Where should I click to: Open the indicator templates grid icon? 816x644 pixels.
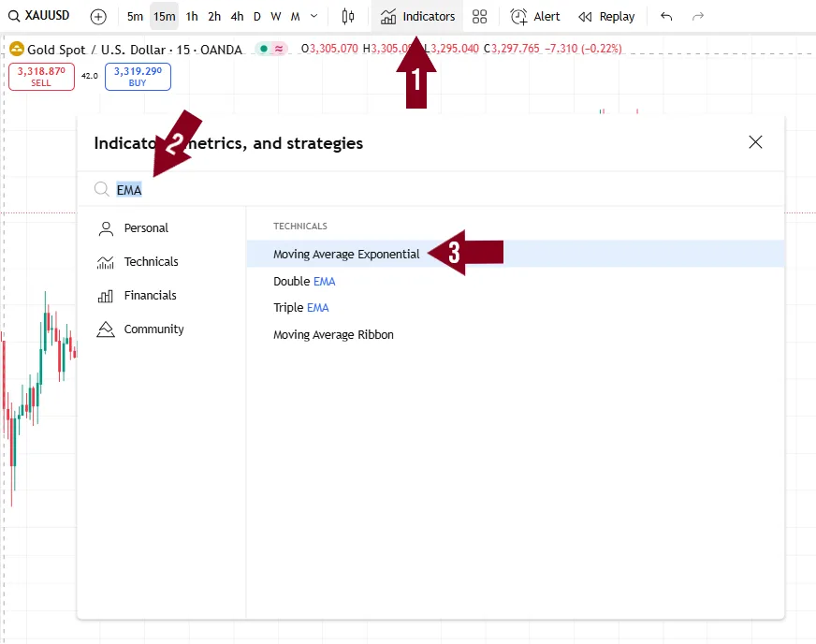[479, 16]
